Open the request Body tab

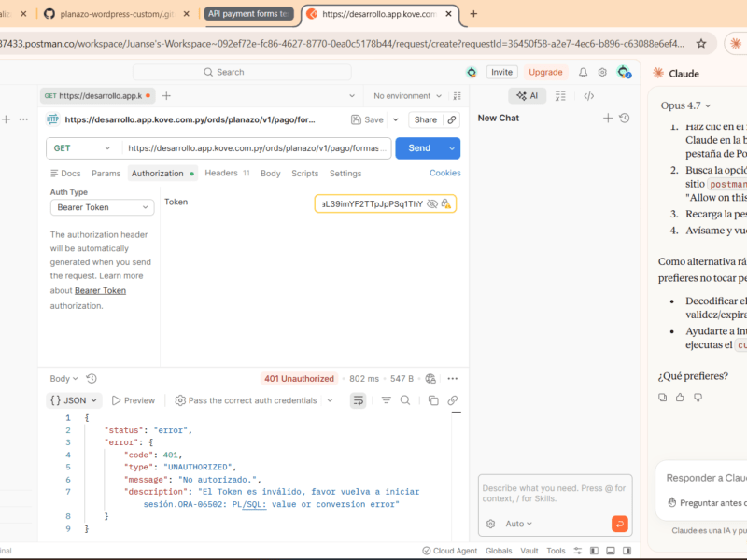click(270, 174)
